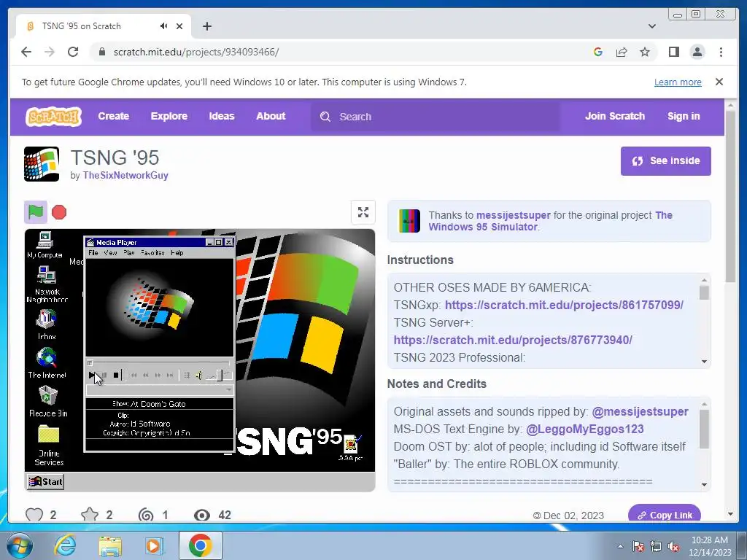Viewport: 747px width, 560px height.
Task: Toggle Chrome side panel
Action: tap(673, 52)
